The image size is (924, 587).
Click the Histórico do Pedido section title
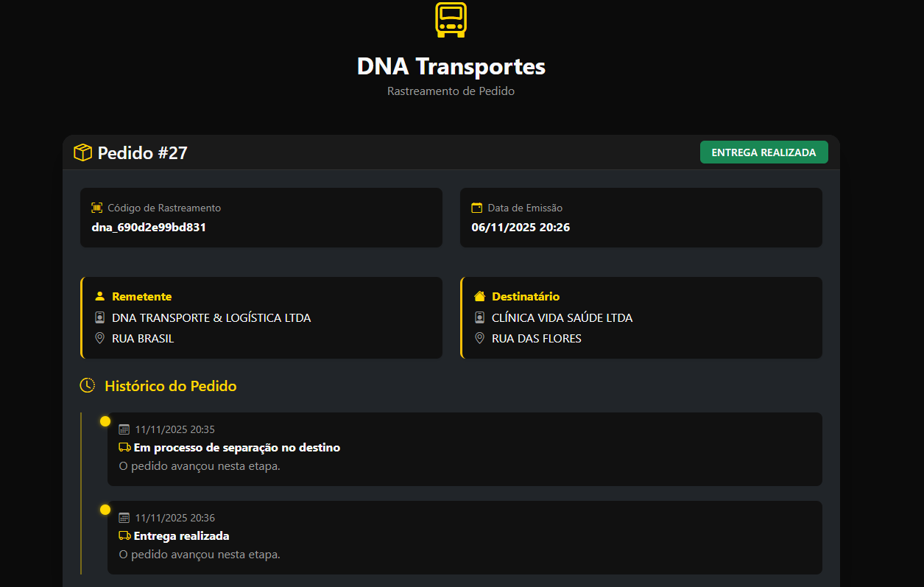tap(171, 386)
